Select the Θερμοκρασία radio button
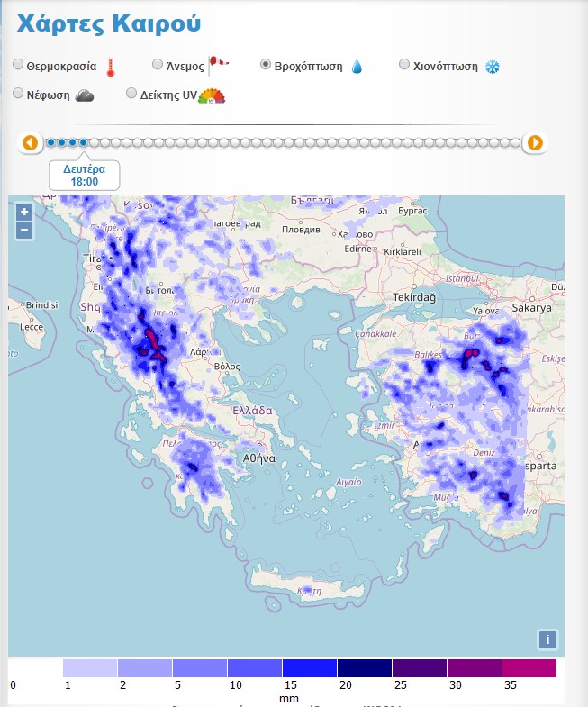 (x=19, y=66)
